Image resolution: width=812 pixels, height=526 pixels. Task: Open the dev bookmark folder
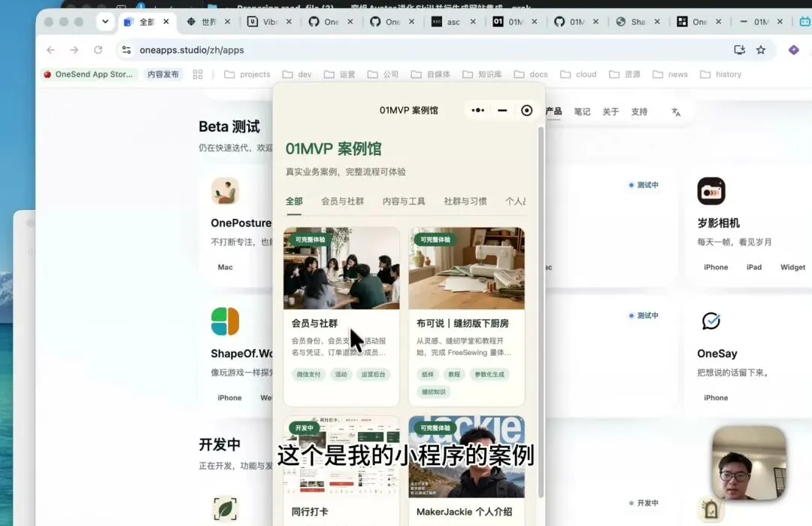click(297, 74)
